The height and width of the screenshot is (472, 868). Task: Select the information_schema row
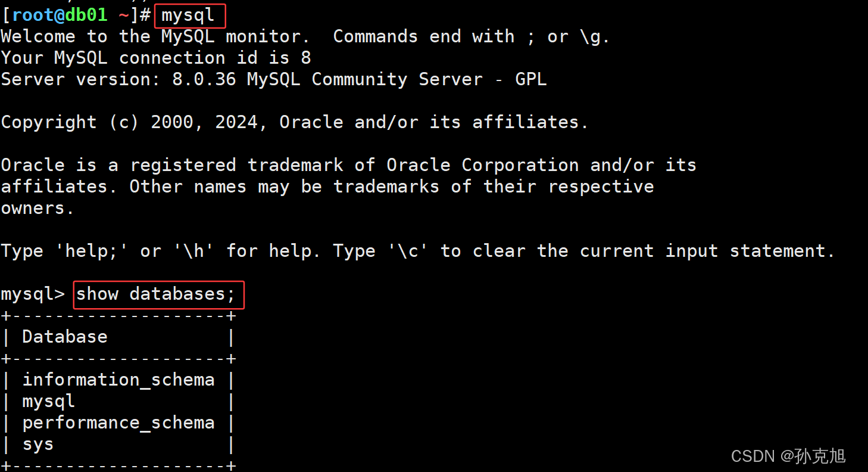click(118, 380)
